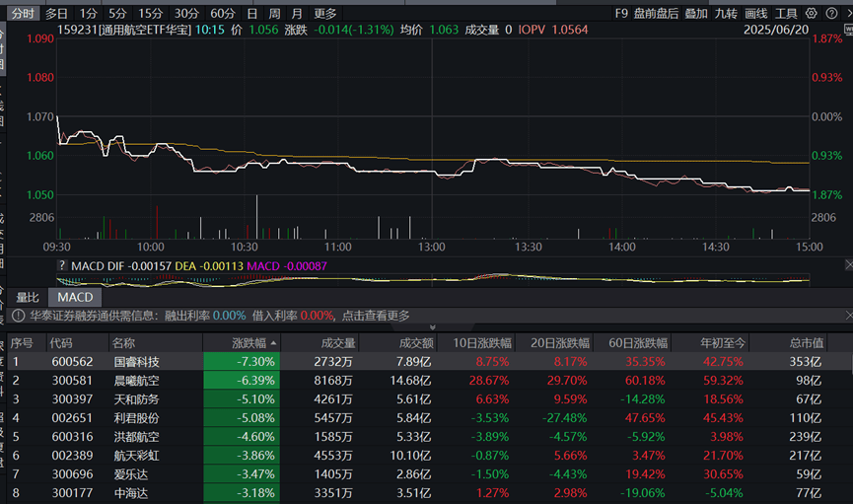This screenshot has width=853, height=504.
Task: Toggle 叠加 overlay comparison
Action: point(696,14)
